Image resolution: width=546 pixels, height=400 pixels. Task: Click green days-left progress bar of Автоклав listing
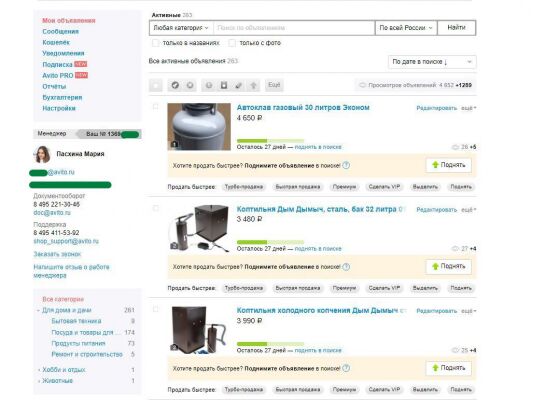tap(270, 140)
